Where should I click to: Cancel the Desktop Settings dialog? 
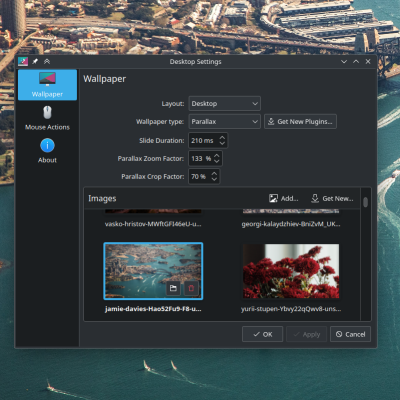(350, 334)
